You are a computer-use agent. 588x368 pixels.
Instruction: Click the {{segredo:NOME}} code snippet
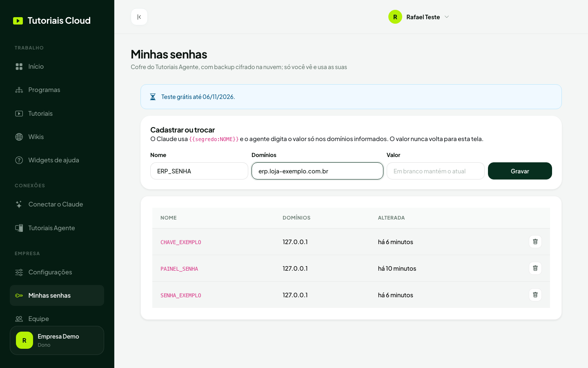[x=214, y=139]
